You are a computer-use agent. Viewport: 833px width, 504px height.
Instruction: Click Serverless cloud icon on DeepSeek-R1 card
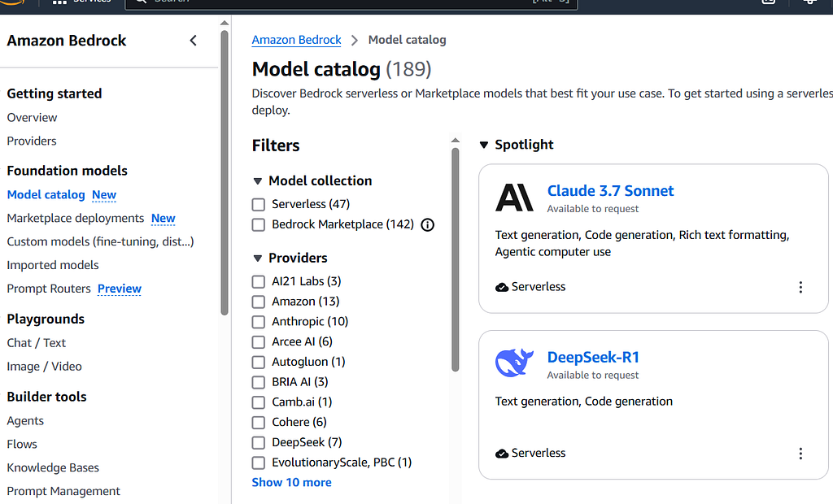pos(501,454)
